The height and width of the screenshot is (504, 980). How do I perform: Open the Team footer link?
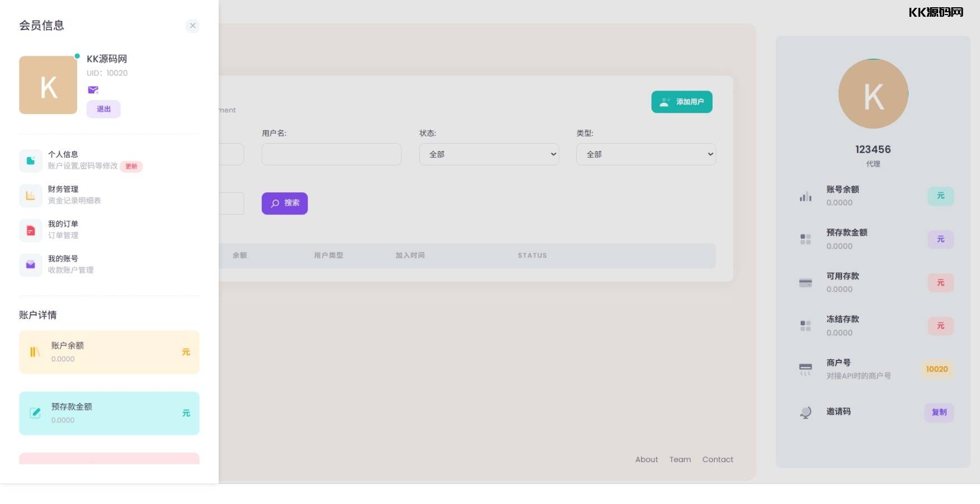680,459
